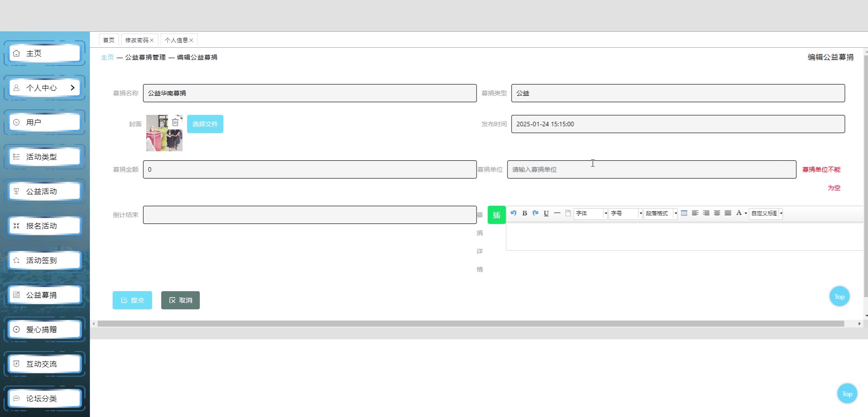Insert a horizontal line in the editor

(557, 213)
